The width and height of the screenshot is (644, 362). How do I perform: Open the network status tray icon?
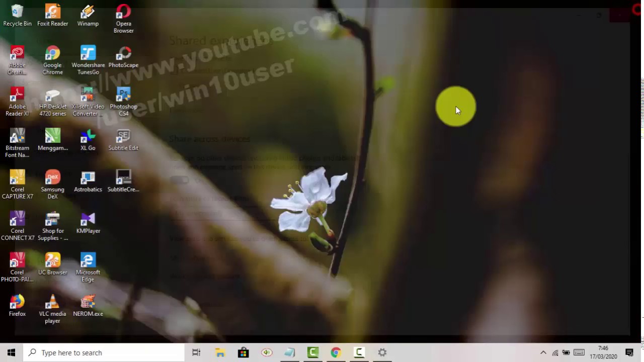[555, 352]
